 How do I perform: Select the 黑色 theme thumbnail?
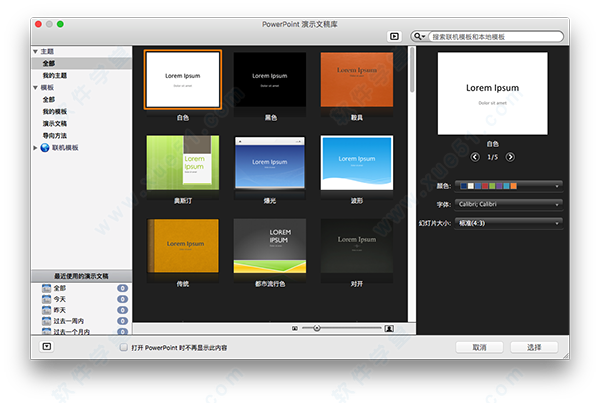coord(270,80)
